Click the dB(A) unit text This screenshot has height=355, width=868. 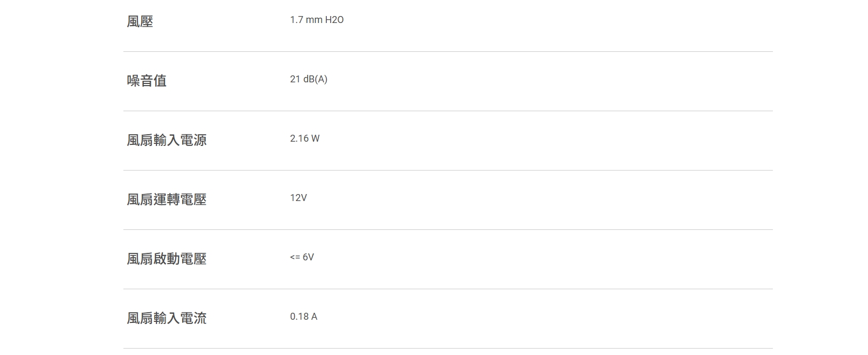315,79
